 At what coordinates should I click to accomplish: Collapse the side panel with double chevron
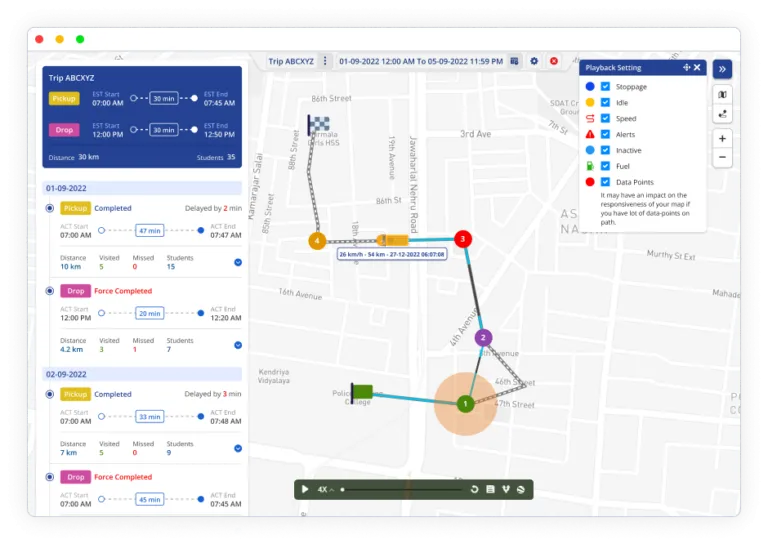[x=722, y=68]
